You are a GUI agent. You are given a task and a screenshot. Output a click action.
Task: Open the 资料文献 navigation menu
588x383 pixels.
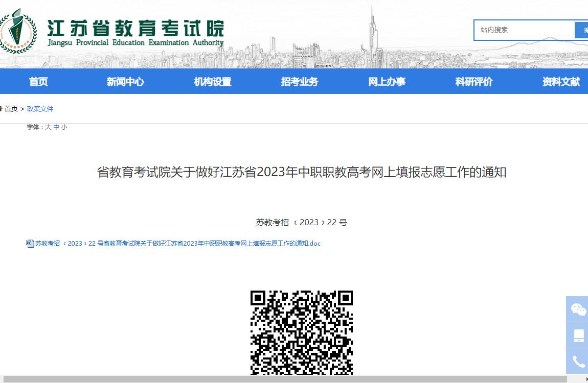[x=561, y=82]
